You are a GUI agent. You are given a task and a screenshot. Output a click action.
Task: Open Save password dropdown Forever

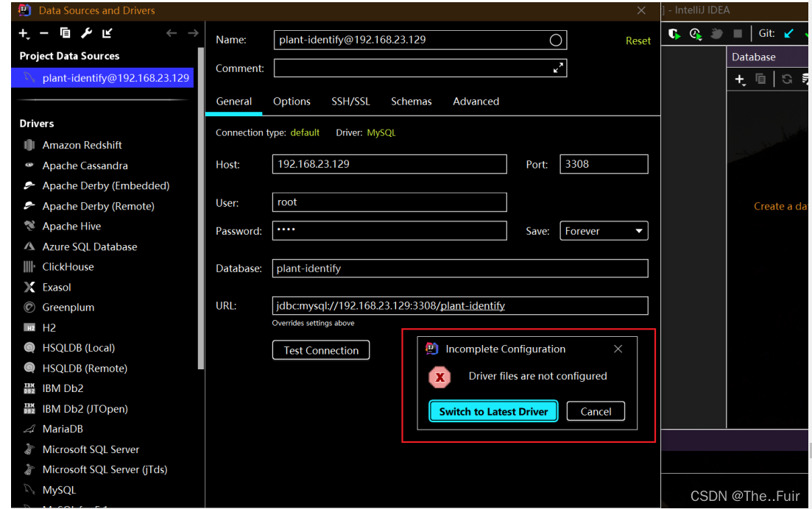click(x=604, y=231)
